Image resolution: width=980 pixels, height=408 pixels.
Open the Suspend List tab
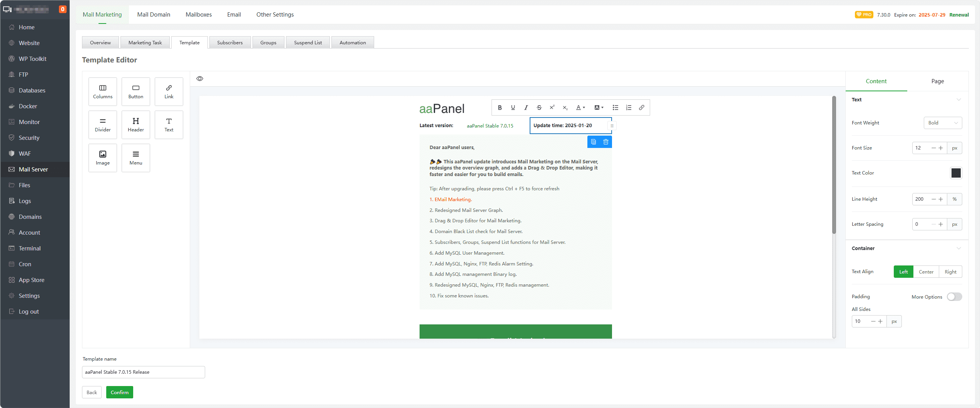point(308,42)
